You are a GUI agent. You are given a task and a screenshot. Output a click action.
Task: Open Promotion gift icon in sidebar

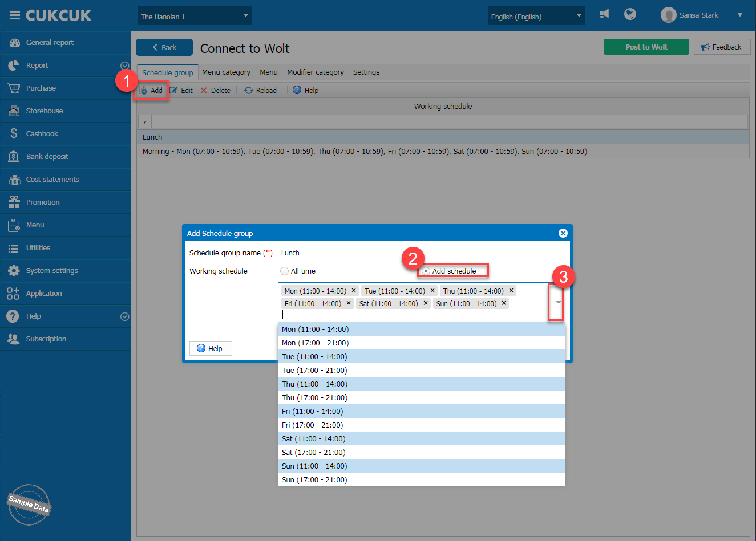click(14, 202)
